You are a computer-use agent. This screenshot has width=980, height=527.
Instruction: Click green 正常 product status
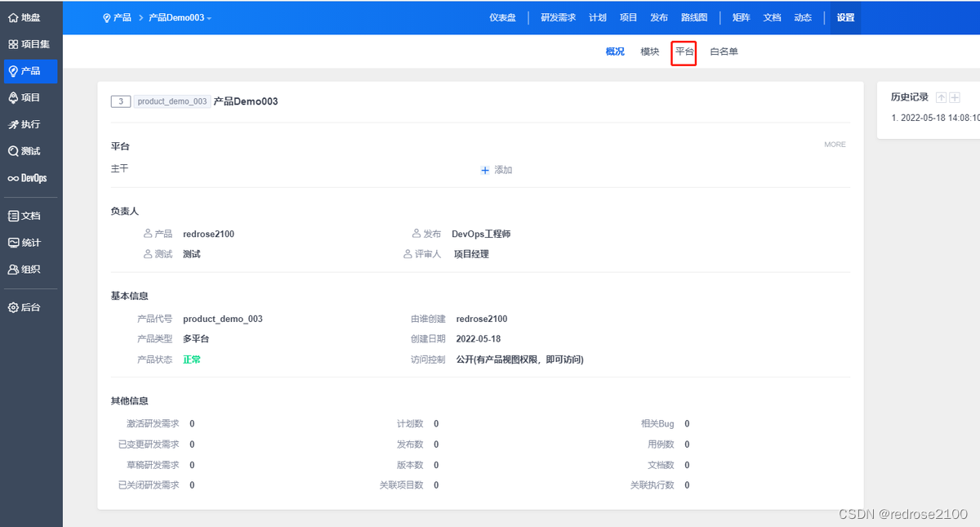pyautogui.click(x=192, y=359)
